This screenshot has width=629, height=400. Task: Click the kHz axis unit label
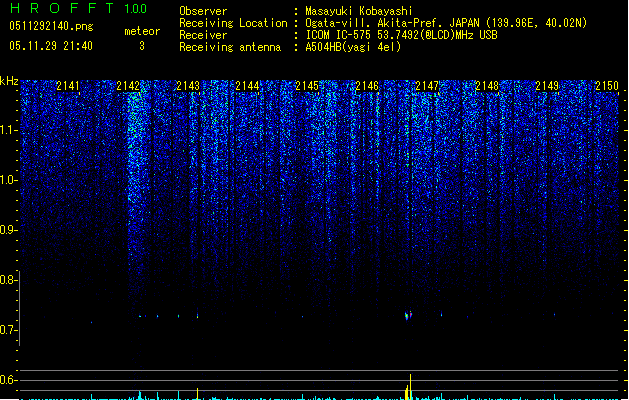pos(9,81)
